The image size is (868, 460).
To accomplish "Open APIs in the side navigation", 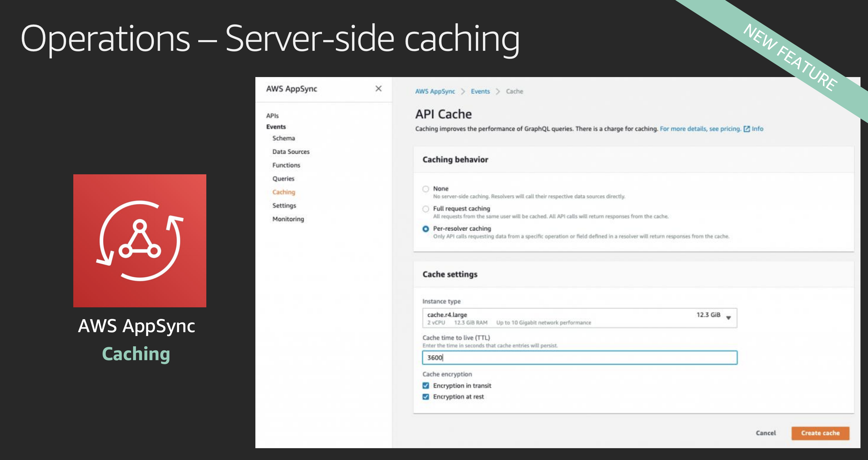I will click(272, 116).
